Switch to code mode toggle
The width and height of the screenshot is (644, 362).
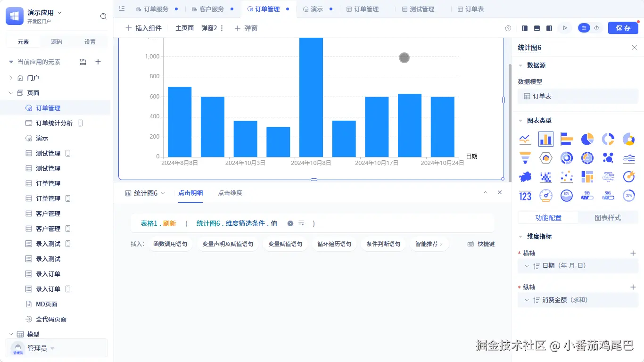pos(597,28)
